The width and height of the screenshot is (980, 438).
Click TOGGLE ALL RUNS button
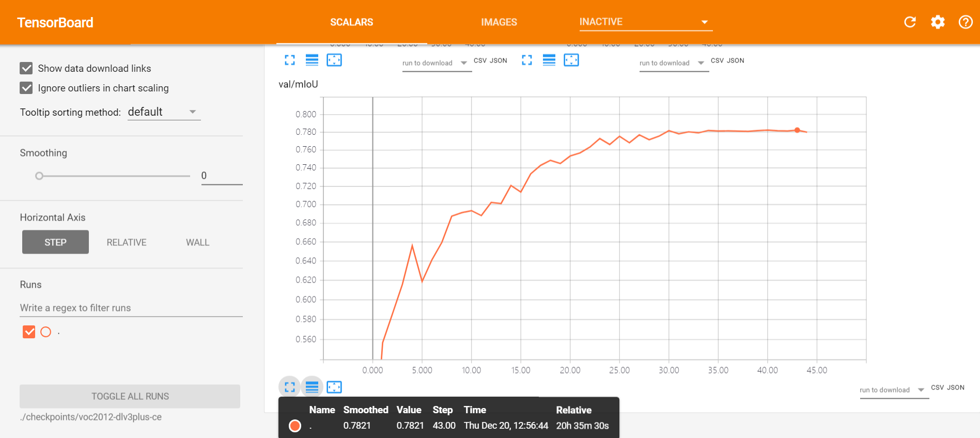tap(130, 396)
